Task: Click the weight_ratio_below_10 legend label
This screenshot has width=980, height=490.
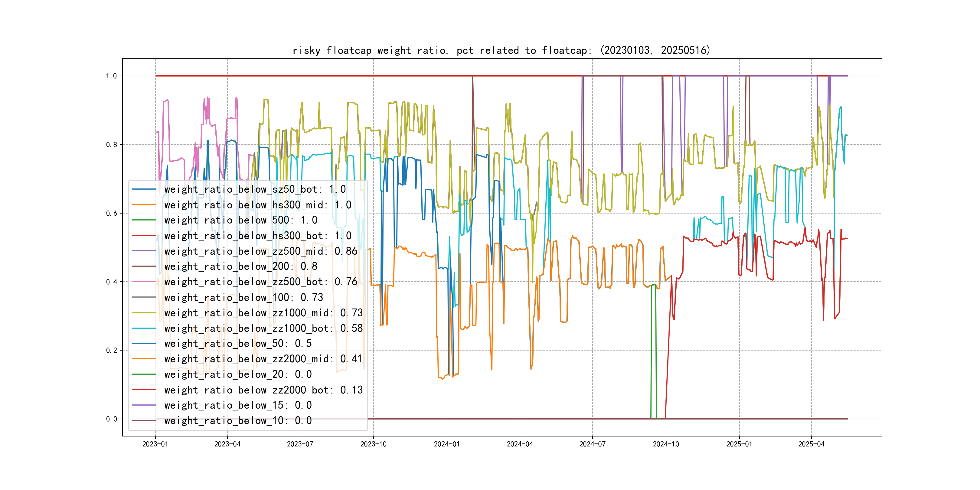Action: click(x=238, y=420)
